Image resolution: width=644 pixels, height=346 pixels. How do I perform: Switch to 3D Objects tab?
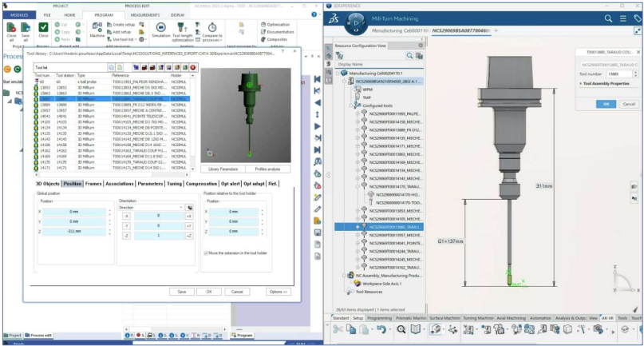47,184
